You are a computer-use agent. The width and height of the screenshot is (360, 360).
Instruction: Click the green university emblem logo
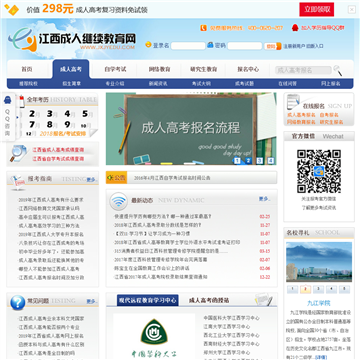154,332
